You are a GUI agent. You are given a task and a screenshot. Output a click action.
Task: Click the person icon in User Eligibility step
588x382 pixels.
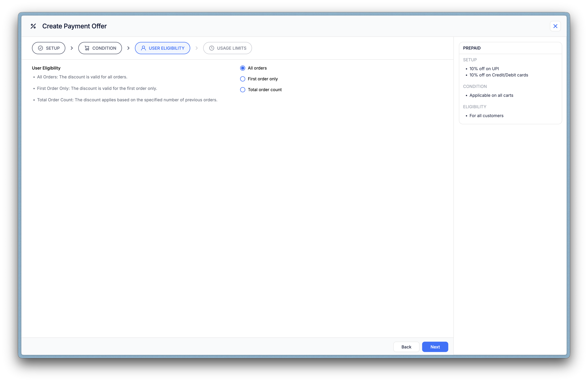143,48
